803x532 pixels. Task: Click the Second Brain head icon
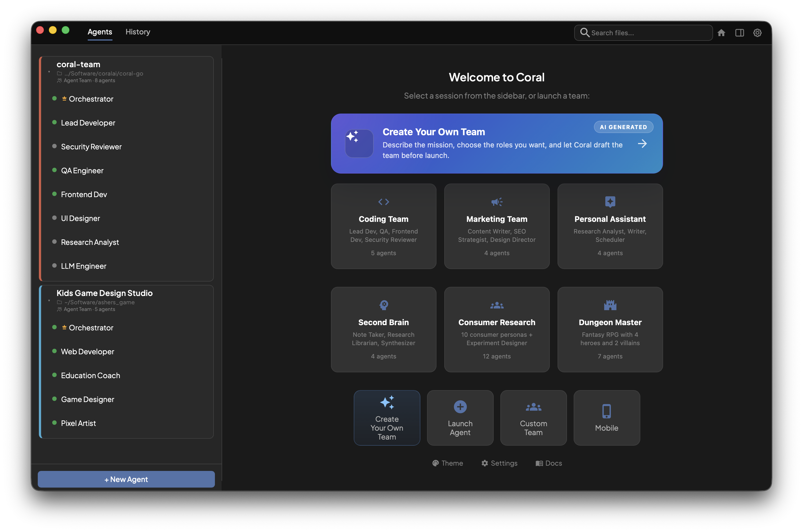[383, 305]
